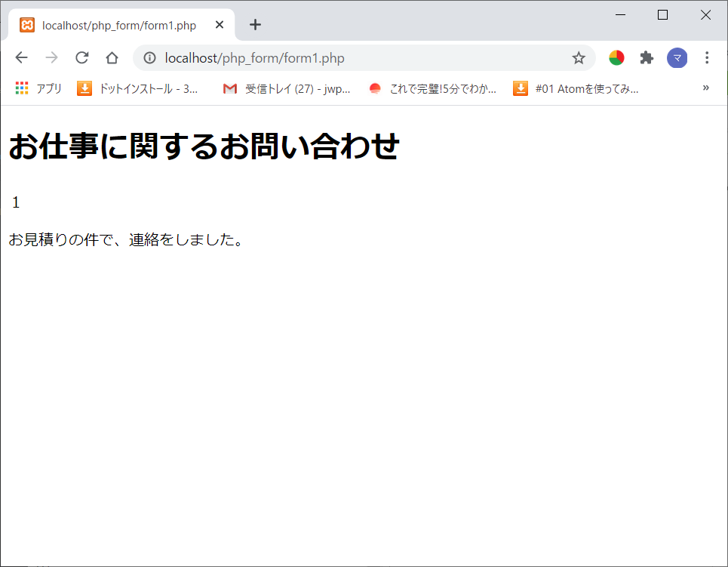Click the forward navigation arrow
The width and height of the screenshot is (728, 567).
[51, 57]
